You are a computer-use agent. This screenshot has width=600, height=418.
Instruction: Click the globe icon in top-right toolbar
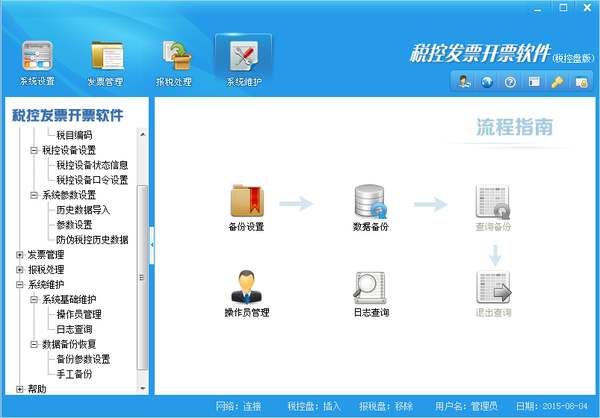488,82
